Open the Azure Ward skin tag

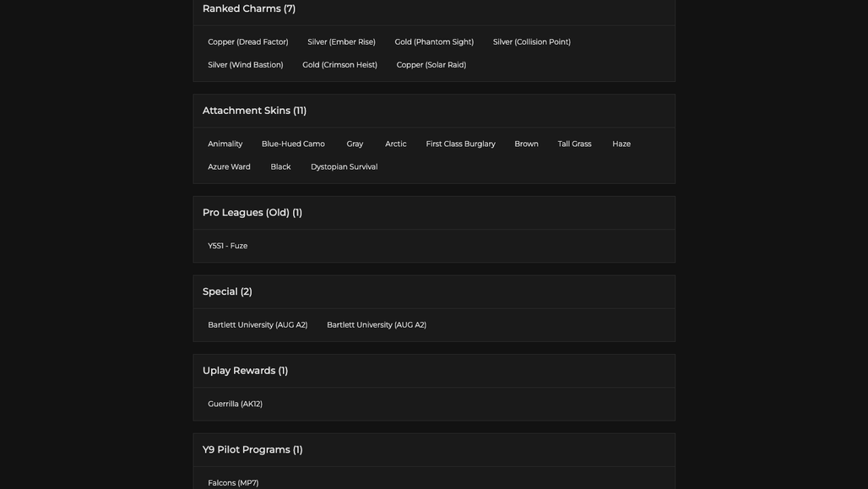pos(229,166)
